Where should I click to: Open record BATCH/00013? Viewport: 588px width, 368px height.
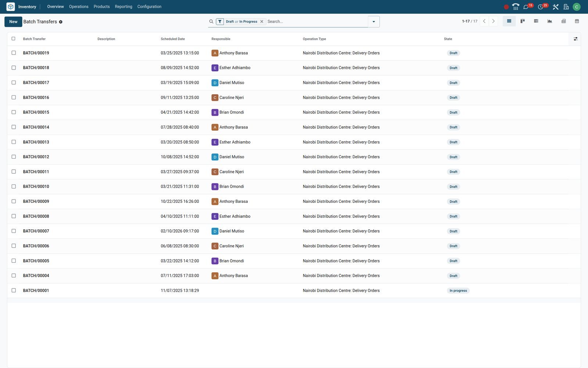coord(36,142)
